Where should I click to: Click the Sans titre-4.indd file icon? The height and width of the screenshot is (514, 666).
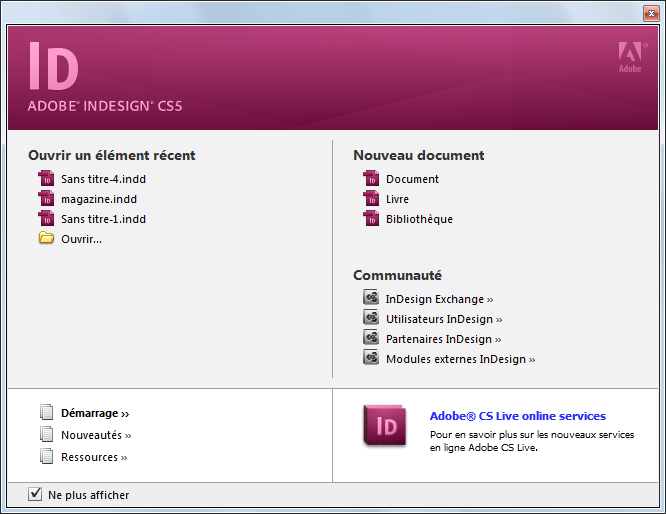[x=46, y=179]
